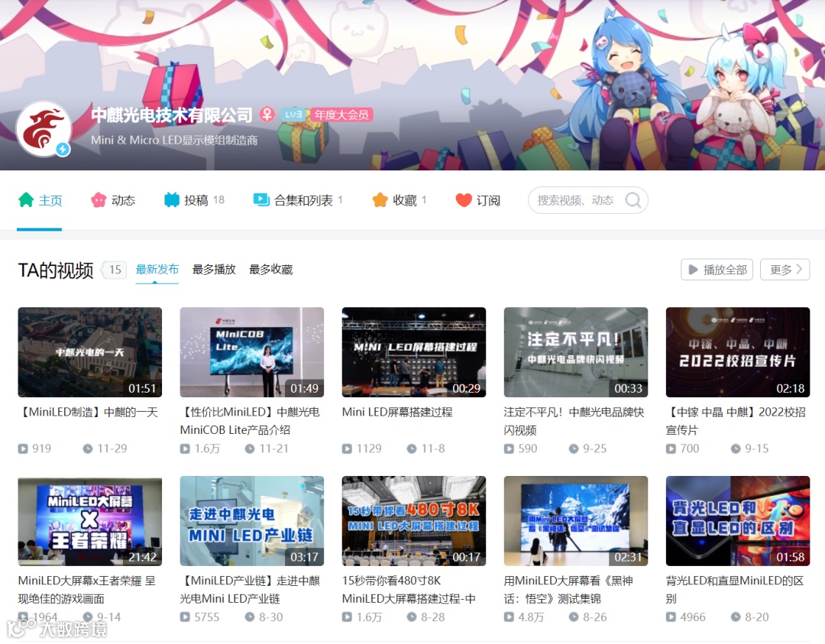
Task: Click the pink 动态 fan icon
Action: coord(99,200)
